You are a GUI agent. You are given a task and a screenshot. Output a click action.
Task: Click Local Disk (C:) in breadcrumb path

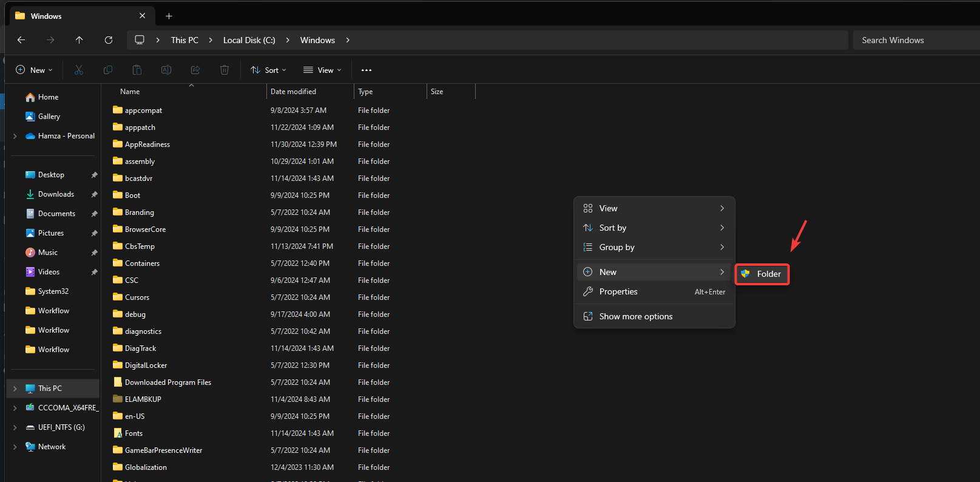pyautogui.click(x=249, y=40)
